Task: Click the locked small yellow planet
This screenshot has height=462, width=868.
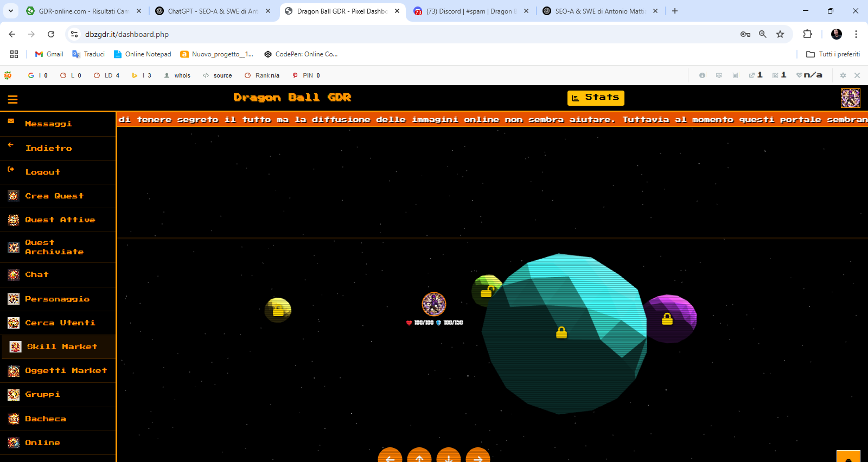Action: click(278, 310)
